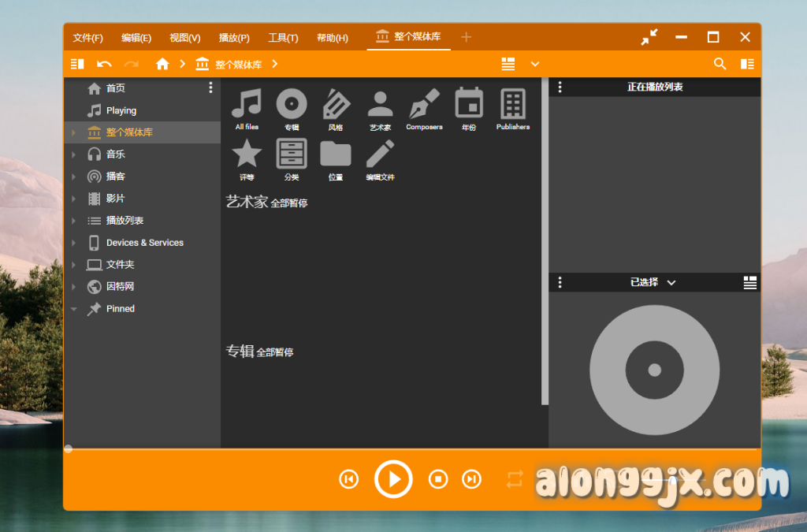Select the 整个媒体库 tab
807x532 pixels.
click(x=408, y=37)
